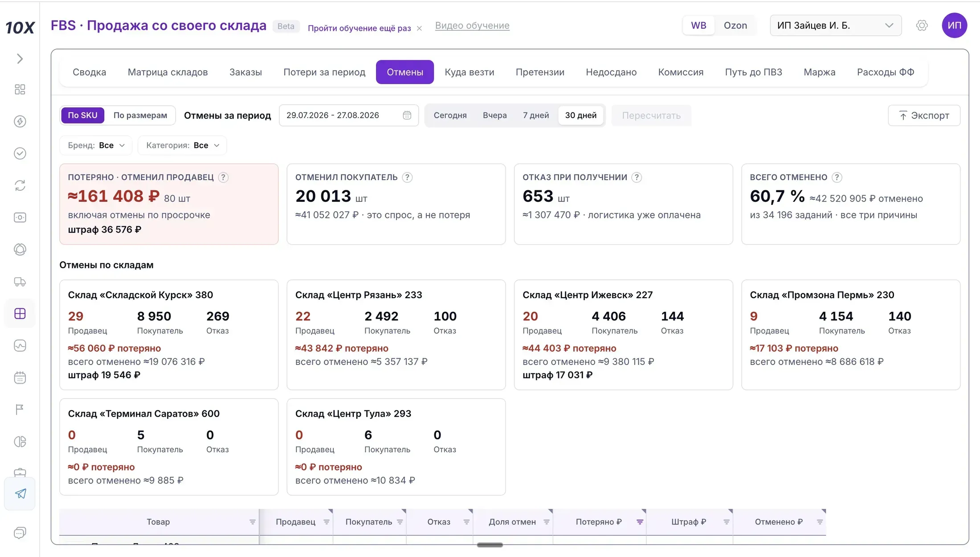Click the Экспорт button
980x557 pixels.
pyautogui.click(x=924, y=115)
